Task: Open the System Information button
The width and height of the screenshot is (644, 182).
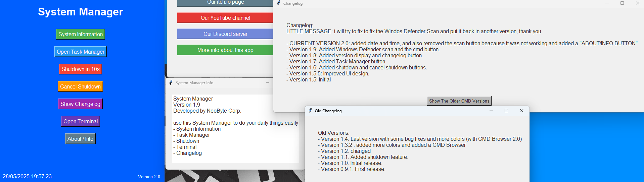Action: click(x=81, y=34)
